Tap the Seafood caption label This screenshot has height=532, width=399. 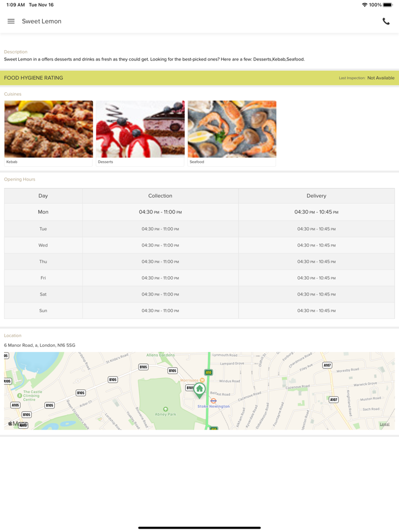pos(197,162)
